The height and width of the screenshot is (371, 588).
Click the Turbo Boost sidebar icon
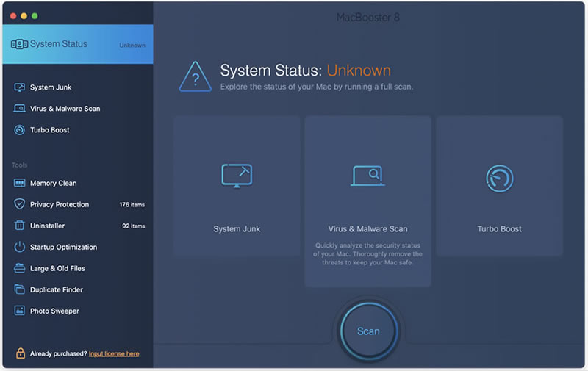20,130
